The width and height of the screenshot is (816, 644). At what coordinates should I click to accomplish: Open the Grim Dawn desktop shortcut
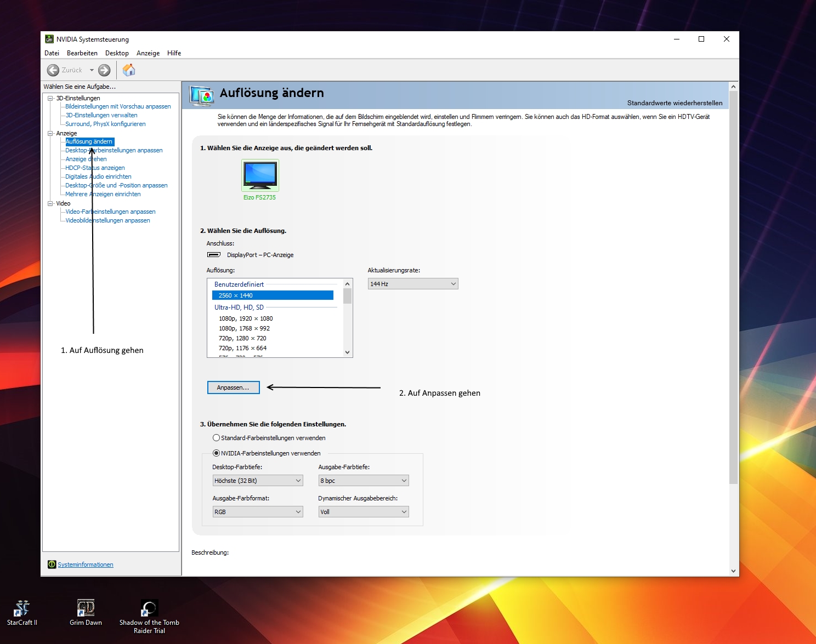tap(86, 613)
